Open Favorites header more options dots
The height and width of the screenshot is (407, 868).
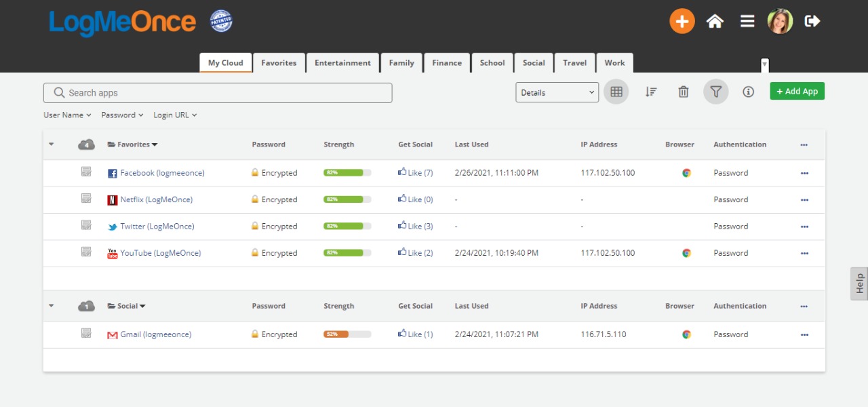coord(804,144)
